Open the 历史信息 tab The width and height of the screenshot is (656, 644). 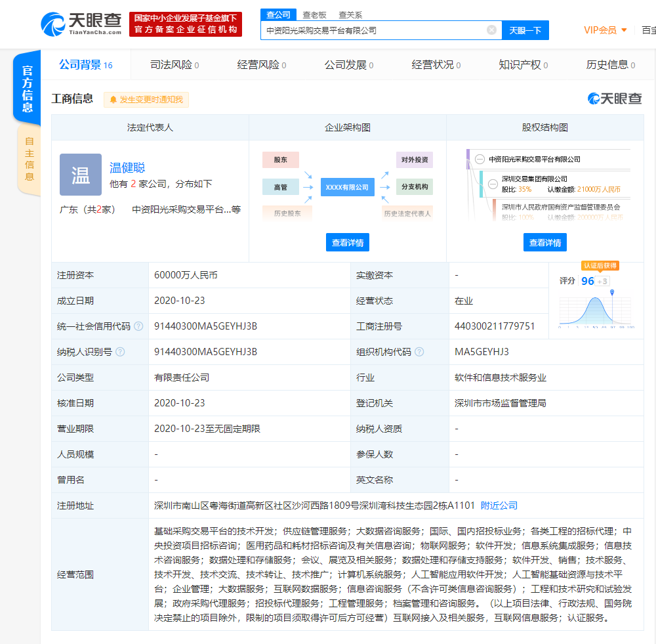[x=610, y=65]
